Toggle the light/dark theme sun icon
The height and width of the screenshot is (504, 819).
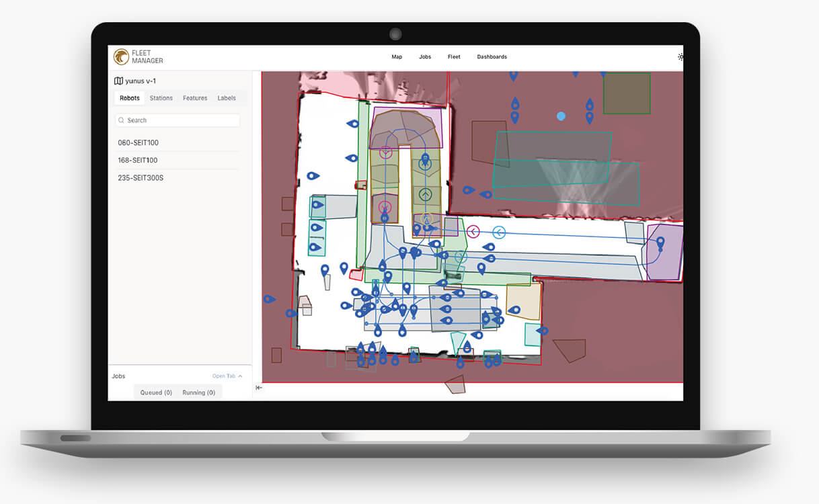point(680,57)
